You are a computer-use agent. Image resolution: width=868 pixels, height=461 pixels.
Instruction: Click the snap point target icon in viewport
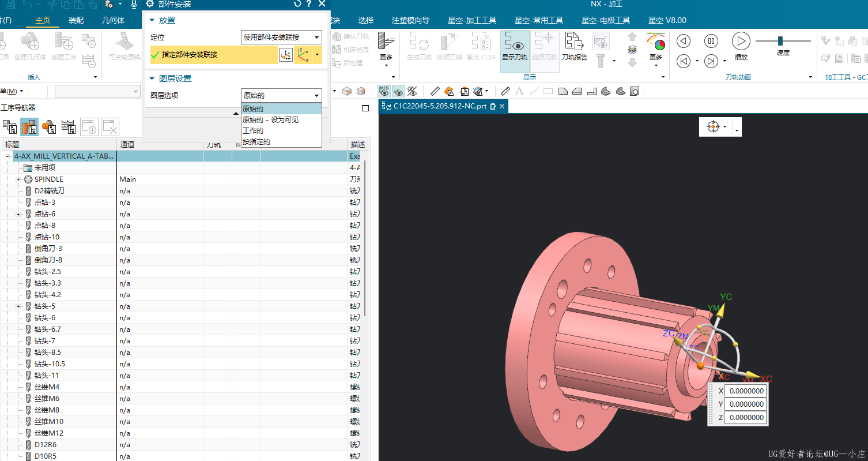(x=713, y=126)
